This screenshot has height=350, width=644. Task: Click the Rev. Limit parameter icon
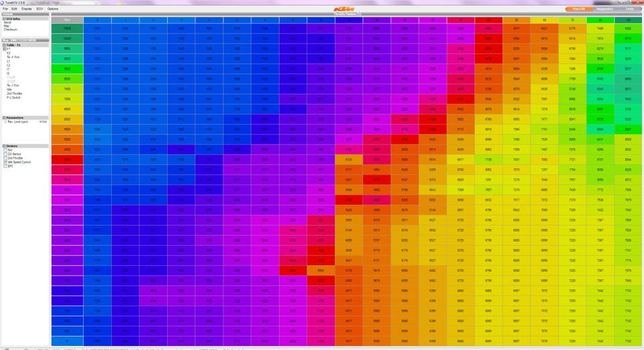point(5,122)
